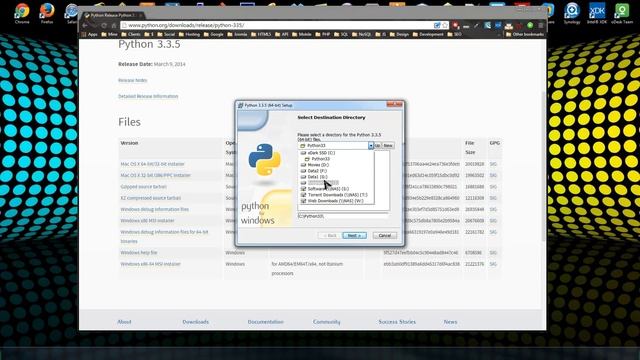Screen dimensions: 640x360
Task: Open the Detailed Release Information link
Action: [x=148, y=96]
